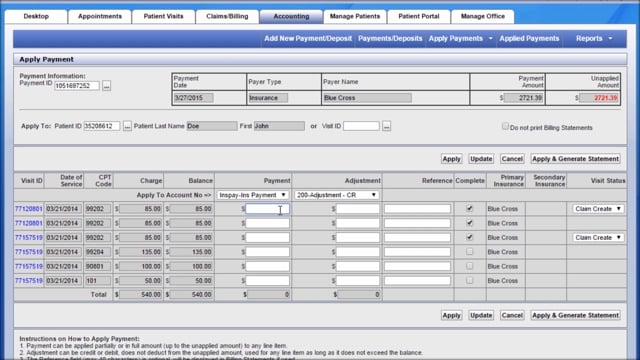Viewport: 640px width, 360px height.
Task: Check Complete box for CPT 101 row
Action: pyautogui.click(x=470, y=280)
